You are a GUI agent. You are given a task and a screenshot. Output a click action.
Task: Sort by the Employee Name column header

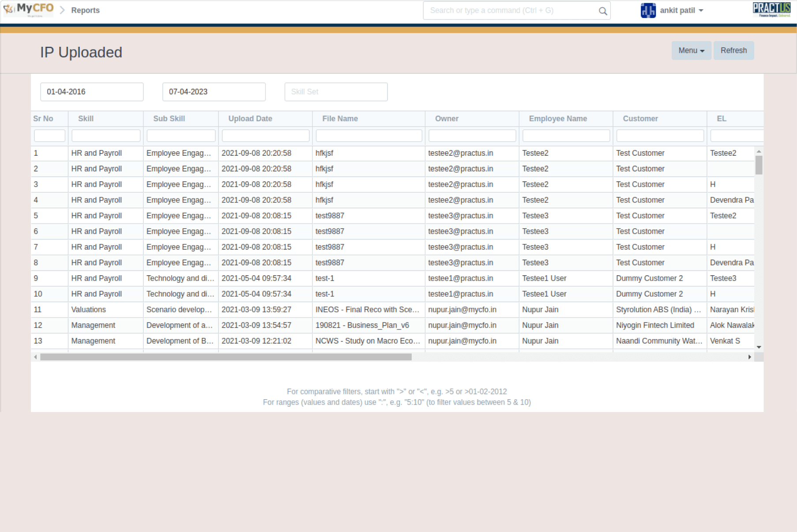pyautogui.click(x=558, y=119)
